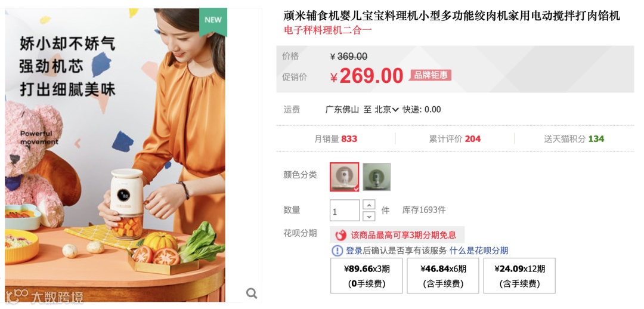644x309 pixels.
Task: Choose the ¥46.84x6期 installment plan
Action: [x=442, y=276]
